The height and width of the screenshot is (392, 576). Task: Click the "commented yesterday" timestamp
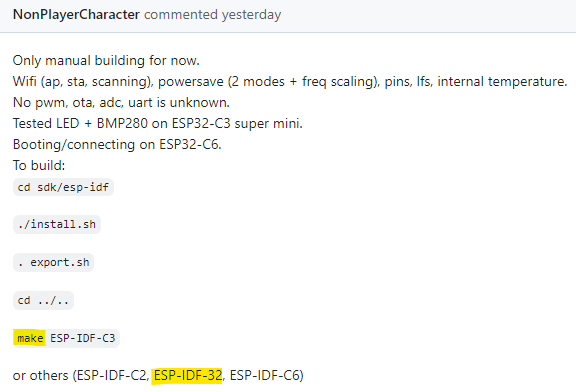coord(213,15)
